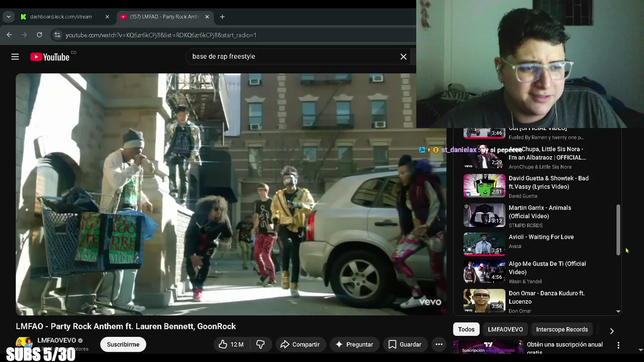Click the 'STMPD RCRDS' channel text
644x362 pixels.
525,225
